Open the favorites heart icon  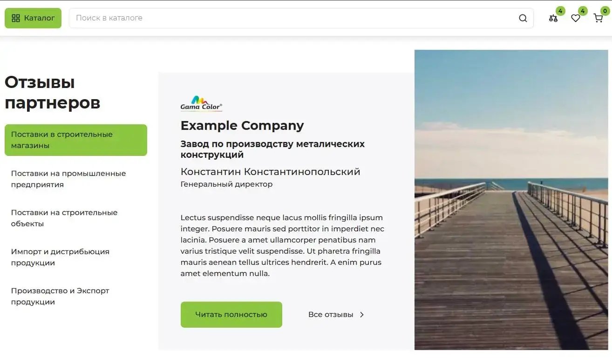tap(576, 19)
